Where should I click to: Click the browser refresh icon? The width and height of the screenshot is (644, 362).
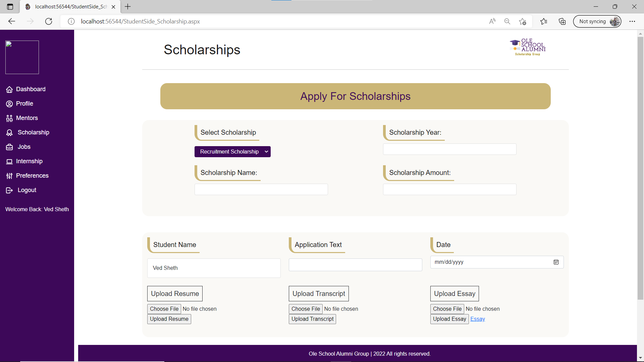(49, 21)
